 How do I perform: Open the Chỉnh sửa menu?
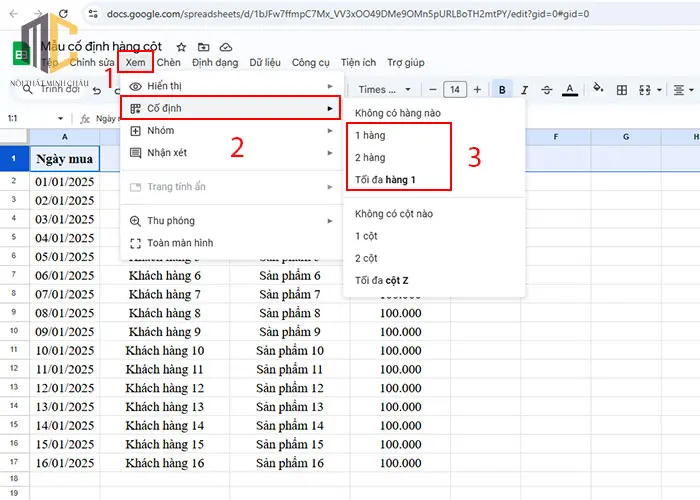coord(92,62)
